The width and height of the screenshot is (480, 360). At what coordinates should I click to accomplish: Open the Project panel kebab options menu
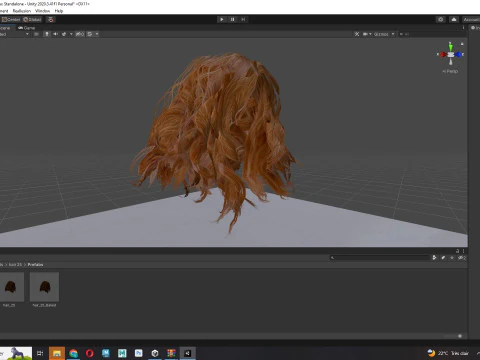coord(463,251)
